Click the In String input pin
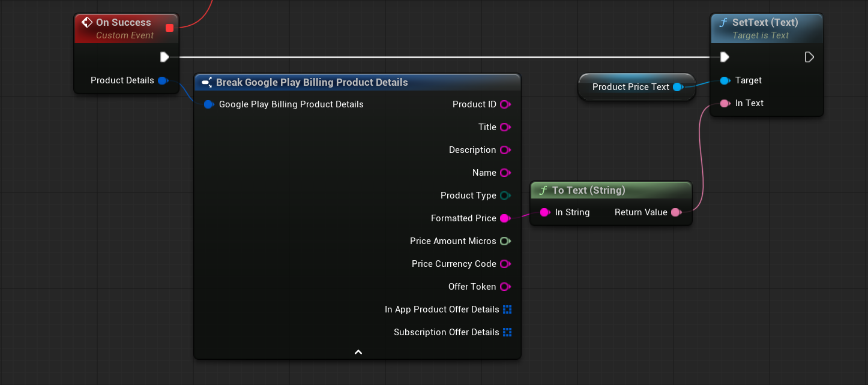Viewport: 868px width, 385px height. (x=544, y=212)
